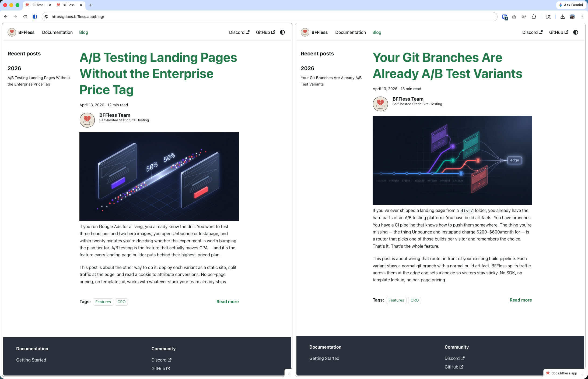
Task: Click the split view icon beside reload
Action: pos(35,17)
